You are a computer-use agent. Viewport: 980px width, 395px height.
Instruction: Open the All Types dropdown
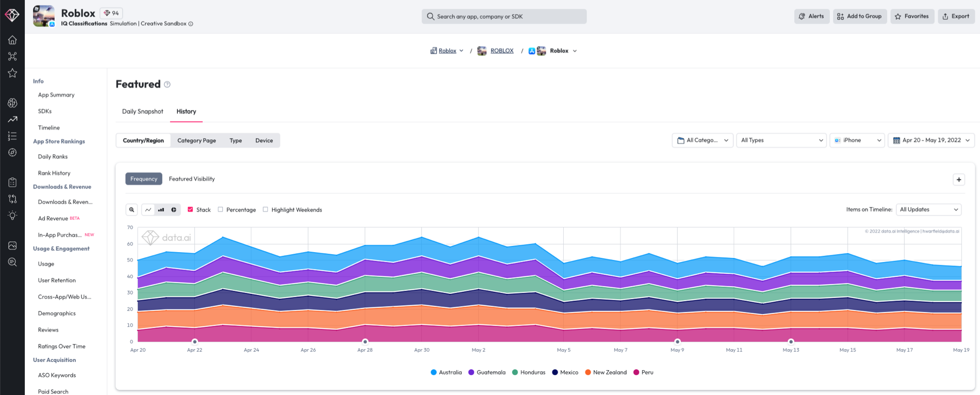(x=781, y=140)
